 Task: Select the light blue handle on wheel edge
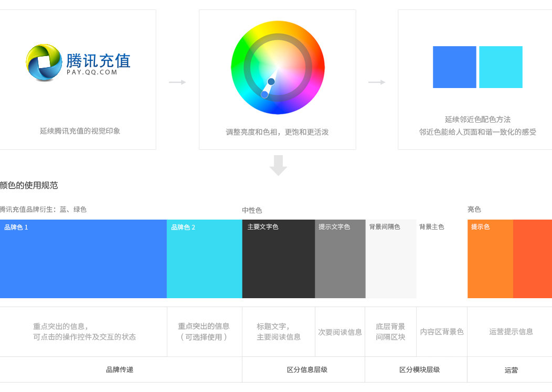click(265, 94)
